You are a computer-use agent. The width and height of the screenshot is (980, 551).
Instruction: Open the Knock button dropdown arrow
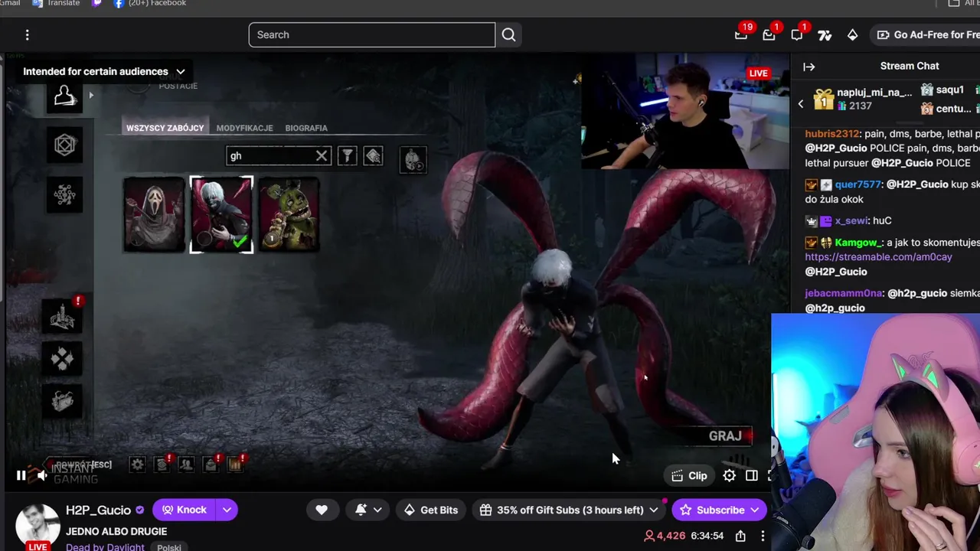point(227,510)
